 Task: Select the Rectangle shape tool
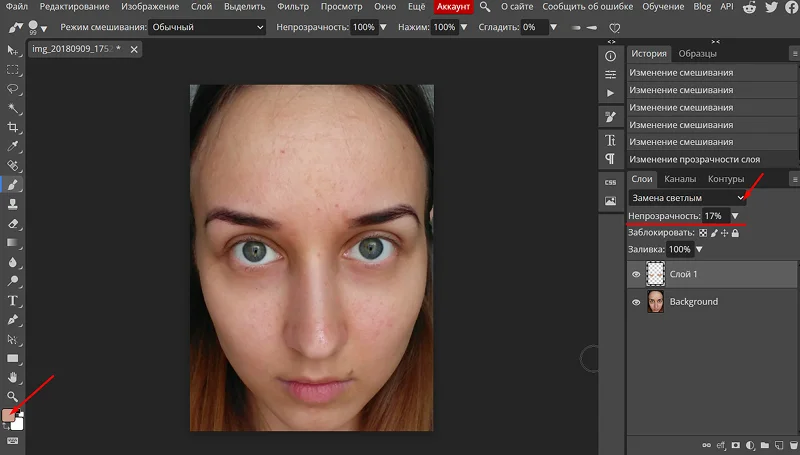click(x=13, y=358)
